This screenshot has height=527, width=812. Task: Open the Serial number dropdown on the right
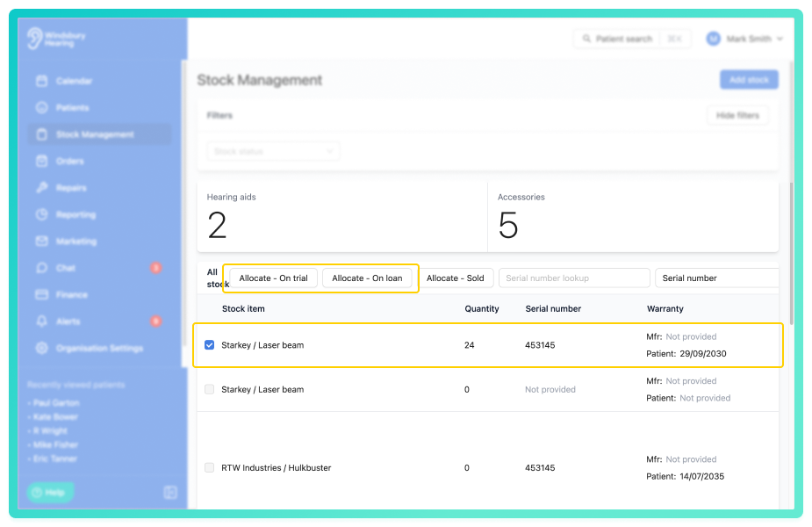coord(716,278)
